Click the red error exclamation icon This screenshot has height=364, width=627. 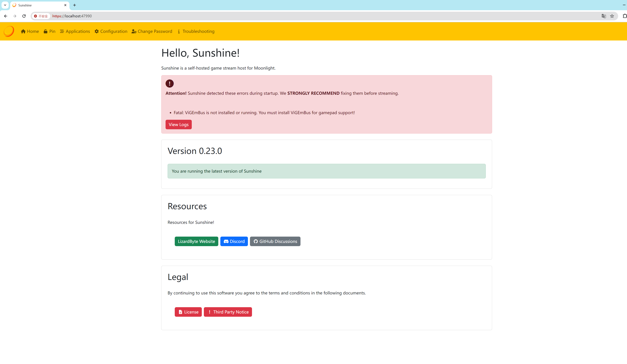[x=170, y=84]
